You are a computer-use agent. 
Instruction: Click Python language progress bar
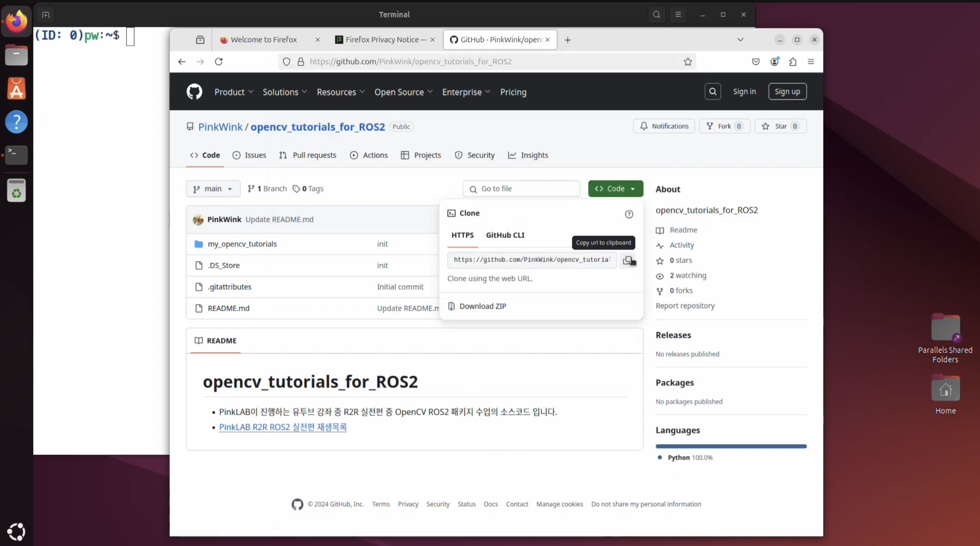point(731,446)
